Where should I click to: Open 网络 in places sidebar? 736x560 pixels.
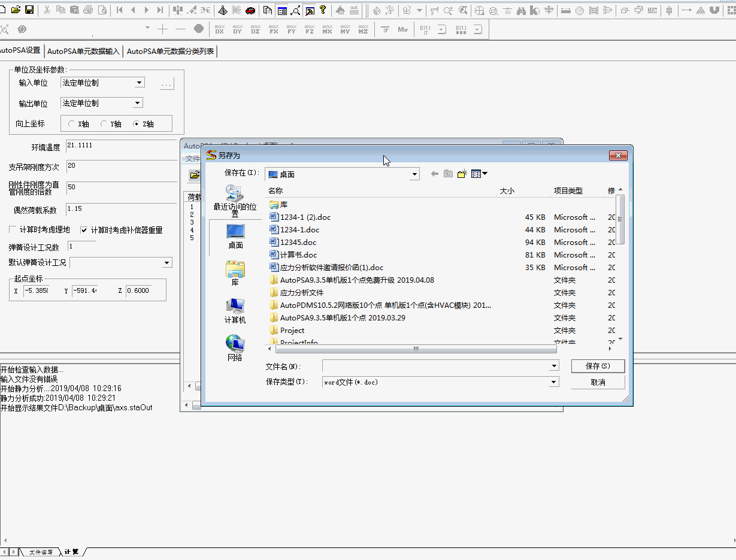pos(235,348)
